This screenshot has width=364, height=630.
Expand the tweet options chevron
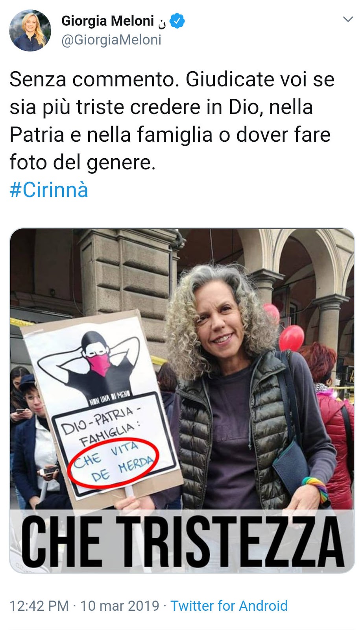tap(348, 19)
